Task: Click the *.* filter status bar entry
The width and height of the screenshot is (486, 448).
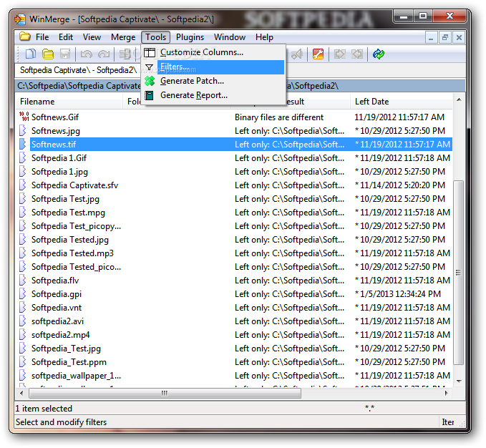Action: click(369, 409)
